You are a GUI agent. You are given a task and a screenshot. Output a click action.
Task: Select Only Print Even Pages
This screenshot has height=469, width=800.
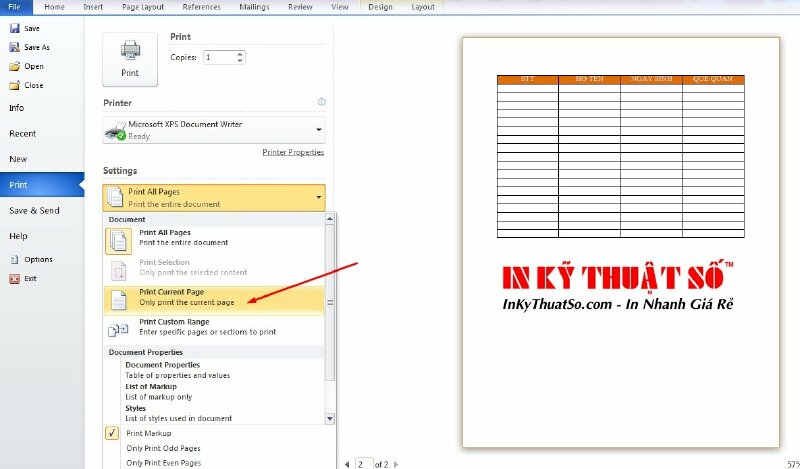coord(164,463)
